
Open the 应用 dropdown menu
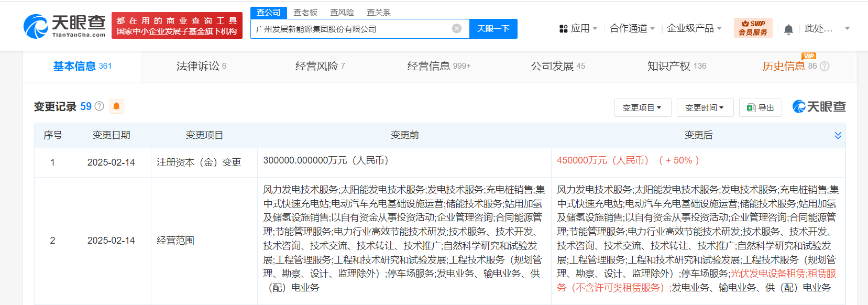pyautogui.click(x=578, y=28)
